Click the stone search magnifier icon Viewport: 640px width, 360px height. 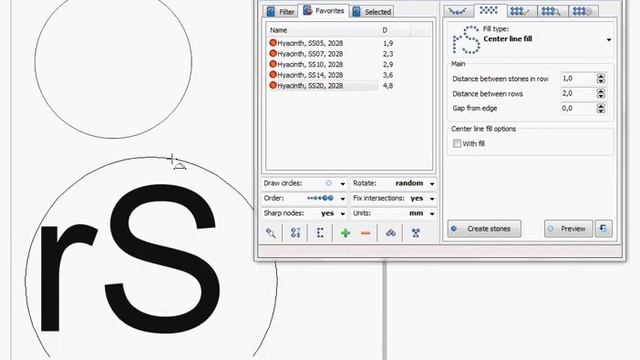271,233
